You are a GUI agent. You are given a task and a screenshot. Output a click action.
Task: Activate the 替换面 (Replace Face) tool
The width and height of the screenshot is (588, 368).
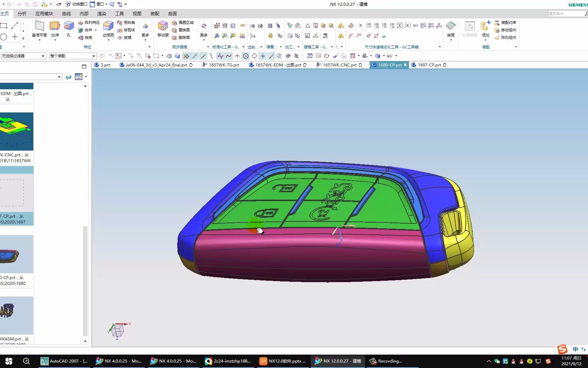(x=183, y=30)
